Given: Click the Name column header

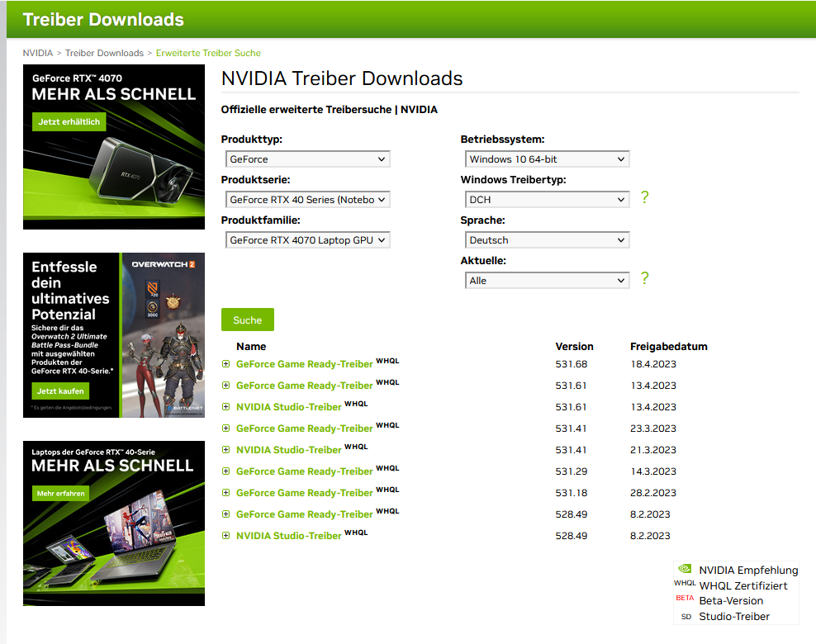Looking at the screenshot, I should 251,347.
